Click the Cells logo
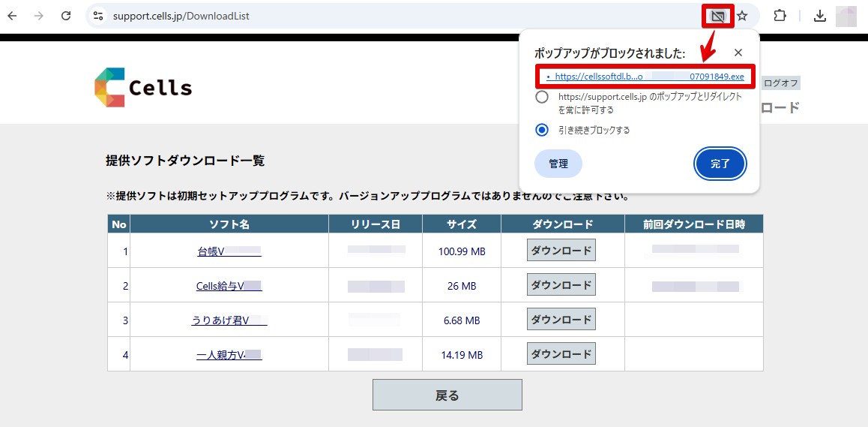The height and width of the screenshot is (427, 868). coord(143,87)
